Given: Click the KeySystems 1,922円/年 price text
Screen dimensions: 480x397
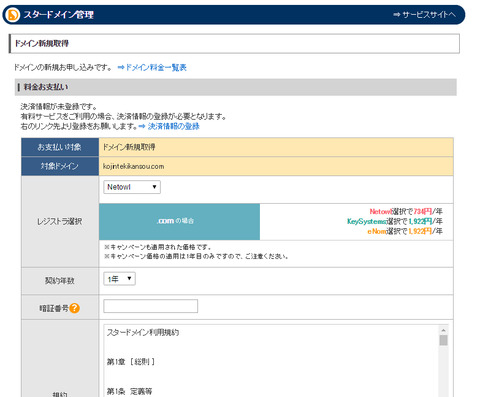Looking at the screenshot, I should [395, 221].
